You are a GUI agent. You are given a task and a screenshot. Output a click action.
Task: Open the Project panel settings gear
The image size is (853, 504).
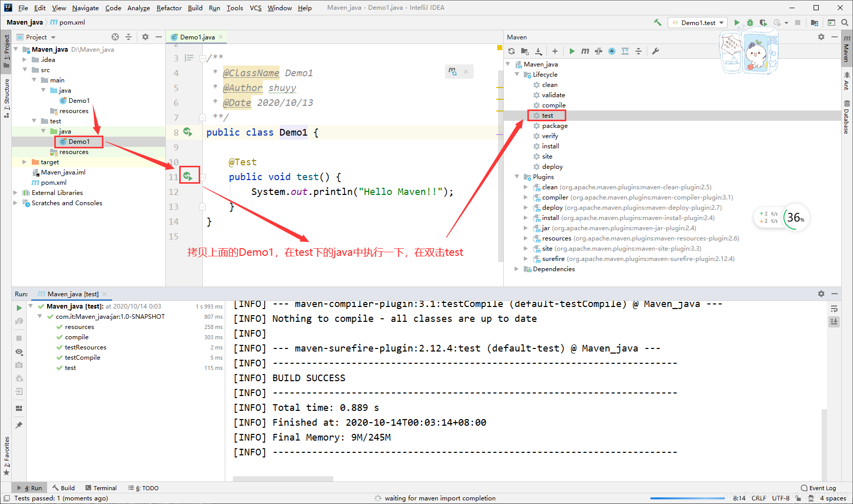[x=145, y=37]
